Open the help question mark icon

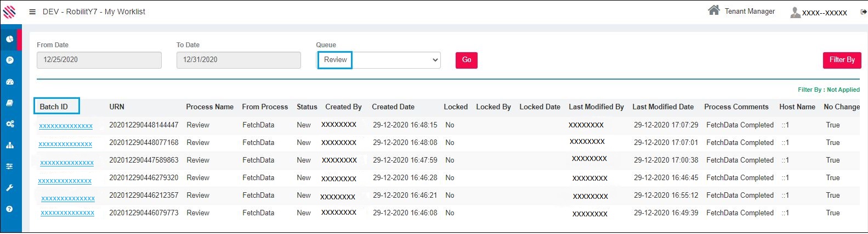(10, 209)
